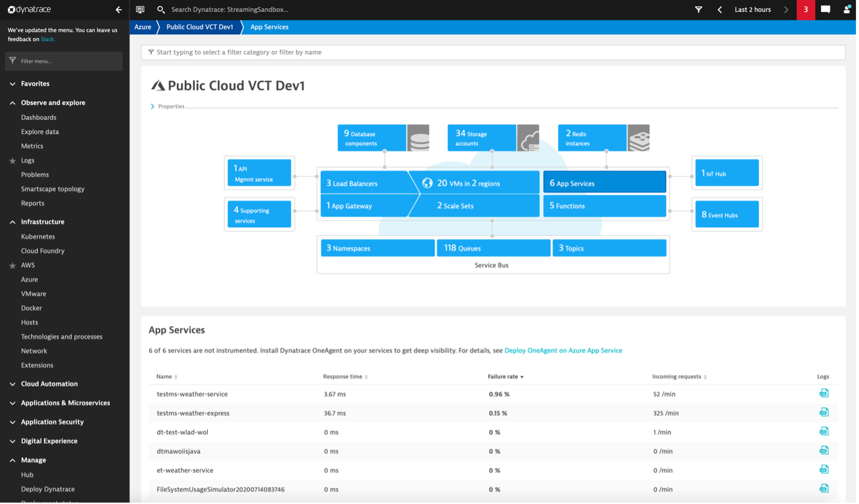Viewport: 859px width, 504px height.
Task: Click the globe icon beside 20 VMs
Action: [x=428, y=183]
